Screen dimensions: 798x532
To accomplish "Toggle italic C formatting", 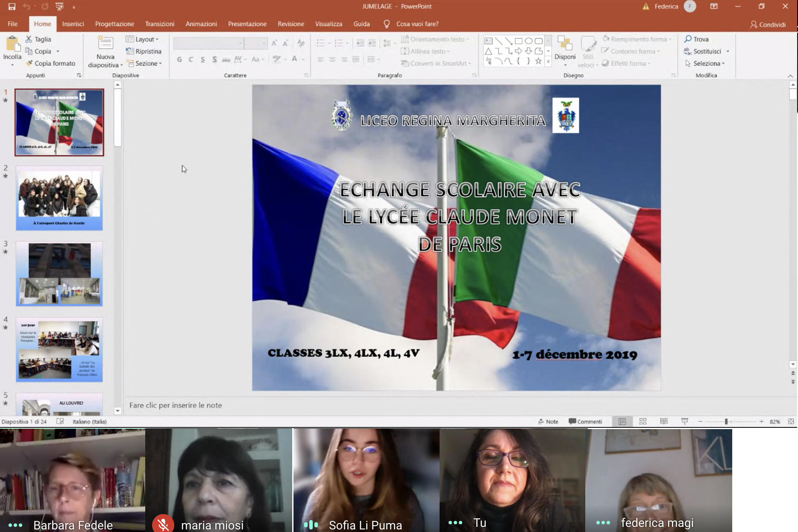I will tap(191, 59).
